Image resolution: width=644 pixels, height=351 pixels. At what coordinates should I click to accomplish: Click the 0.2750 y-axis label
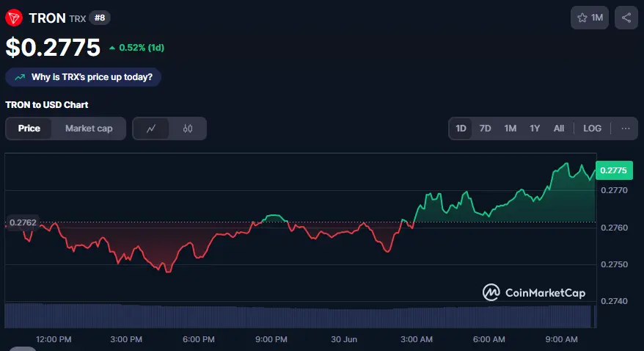click(x=614, y=264)
